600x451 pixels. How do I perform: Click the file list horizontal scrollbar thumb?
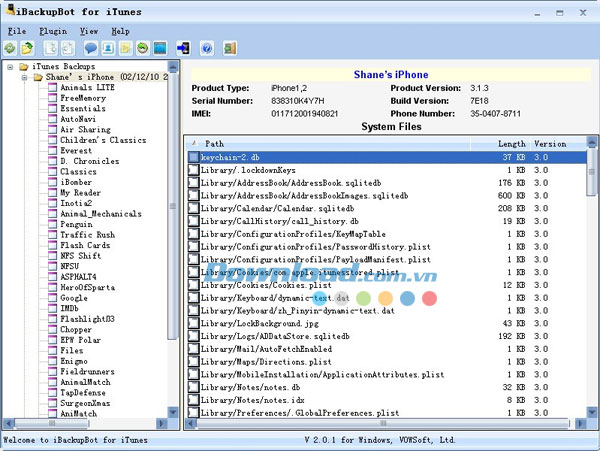[383, 423]
